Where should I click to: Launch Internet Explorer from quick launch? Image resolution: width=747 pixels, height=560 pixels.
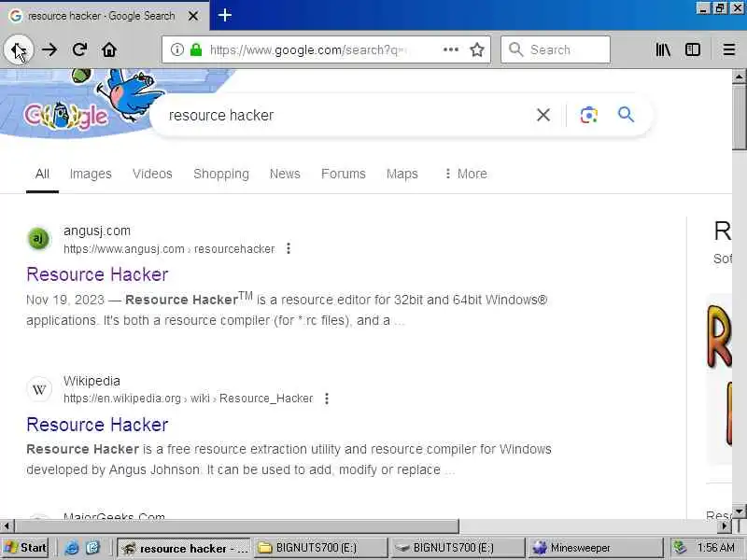click(72, 548)
